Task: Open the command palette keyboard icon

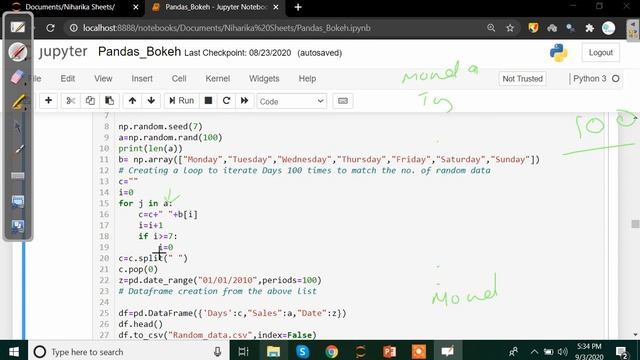Action: coord(343,101)
